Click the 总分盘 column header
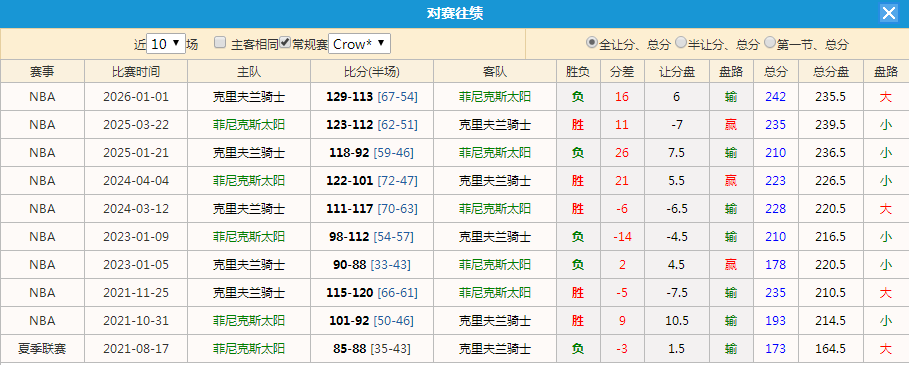The image size is (909, 365). (831, 71)
